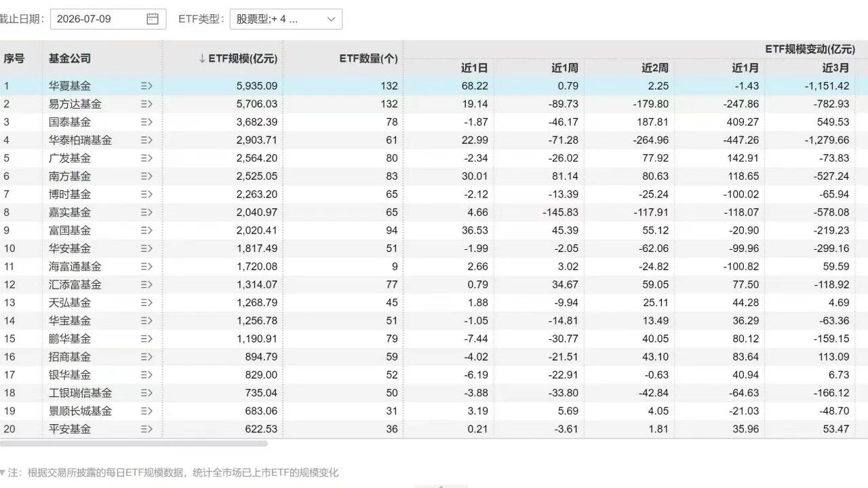868x488 pixels.
Task: Sort by 近1周 column header
Action: pyautogui.click(x=565, y=68)
